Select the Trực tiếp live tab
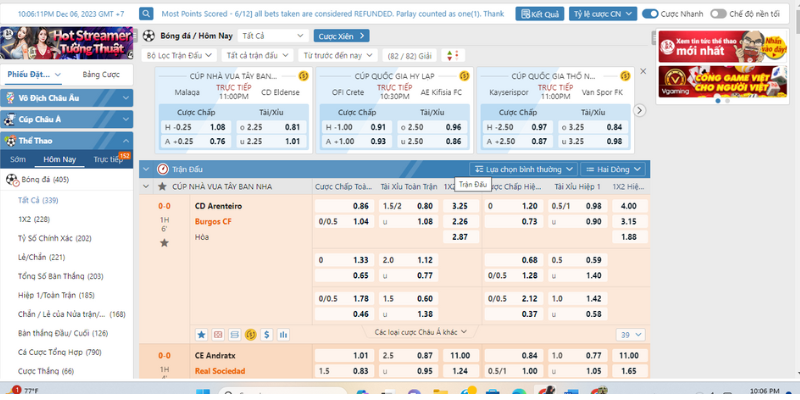This screenshot has width=800, height=400. point(108,159)
